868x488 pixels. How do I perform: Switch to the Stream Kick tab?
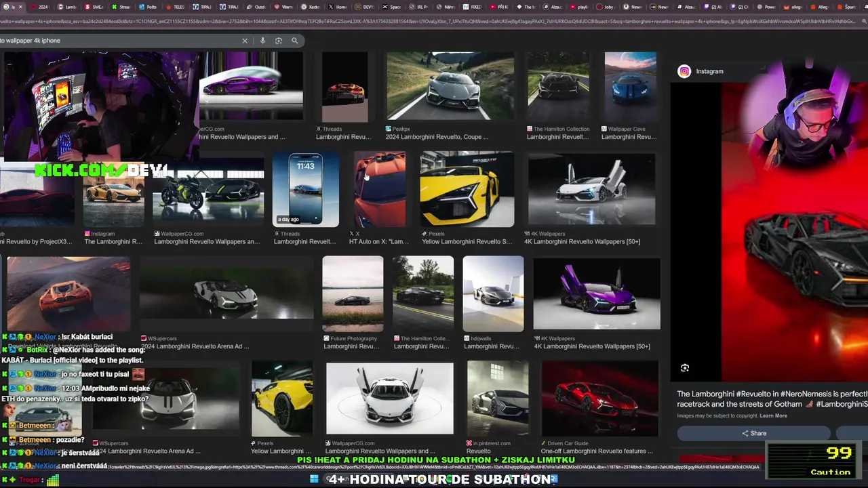121,7
